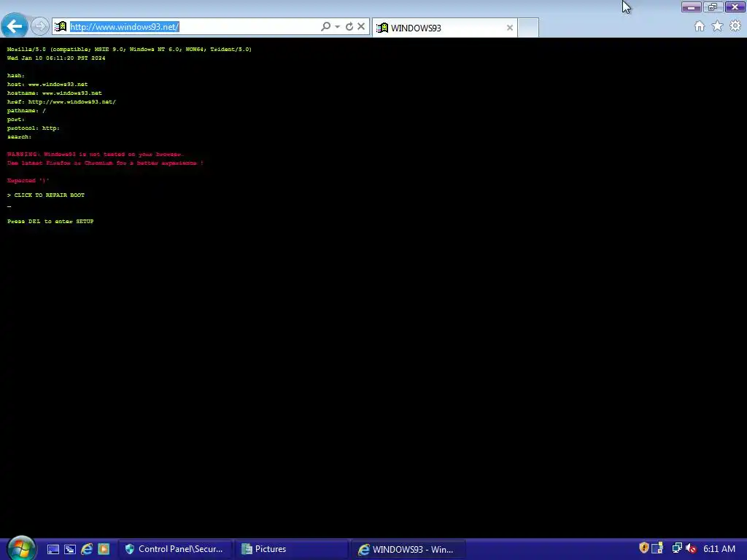Close the WINDOWS93 tab
747x560 pixels.
pyautogui.click(x=510, y=28)
